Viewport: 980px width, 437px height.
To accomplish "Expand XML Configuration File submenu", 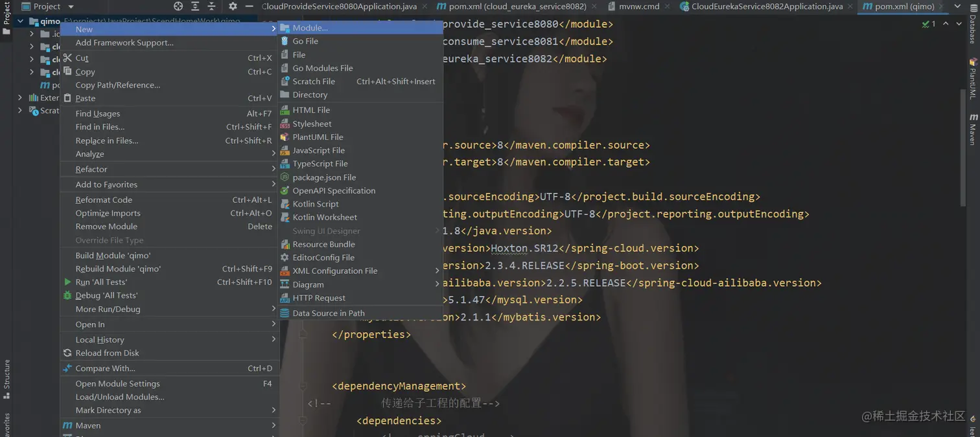I will pos(360,271).
